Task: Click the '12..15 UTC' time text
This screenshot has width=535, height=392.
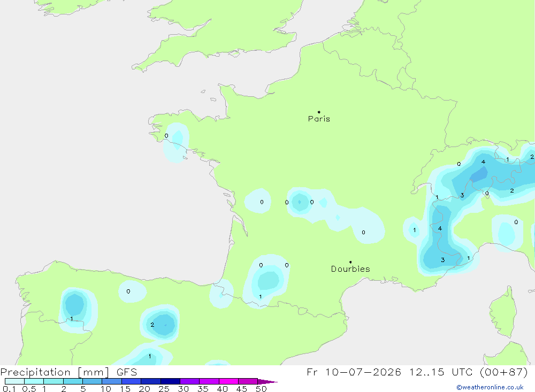Action: tap(441, 372)
